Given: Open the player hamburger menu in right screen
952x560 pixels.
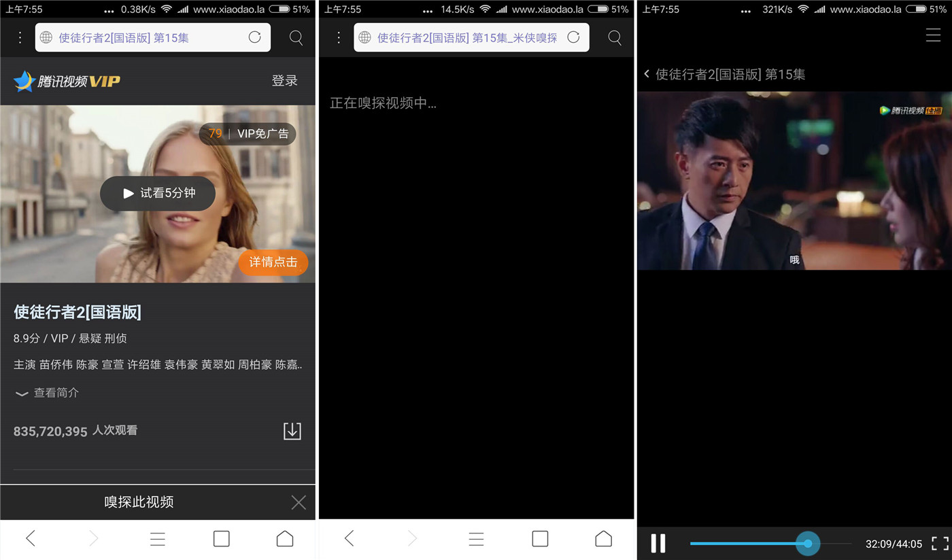Looking at the screenshot, I should 933,35.
